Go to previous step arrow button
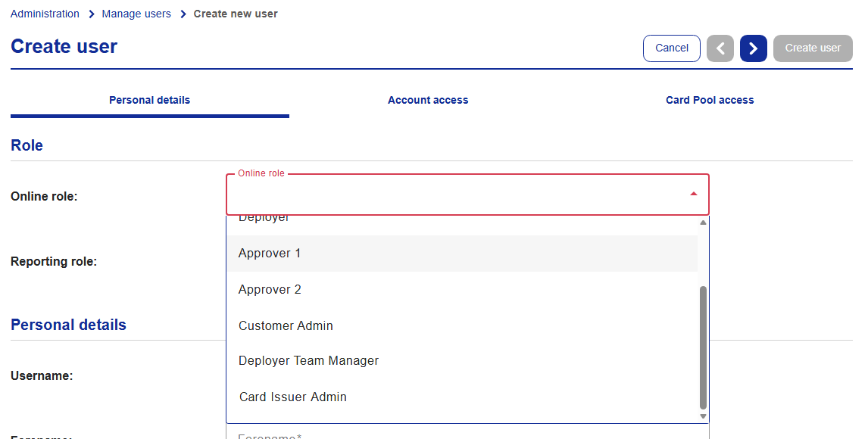The image size is (868, 439). coord(720,48)
